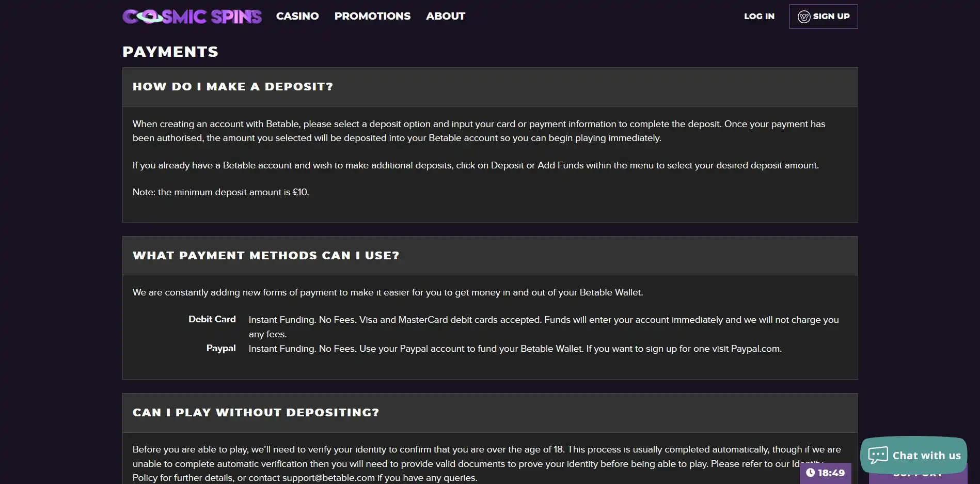Click the identity verification paragraph

pos(465,463)
